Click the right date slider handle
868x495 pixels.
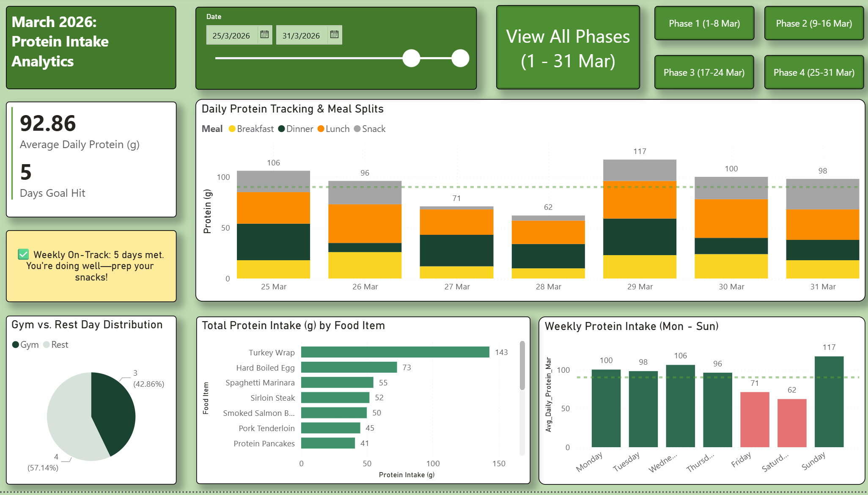460,58
